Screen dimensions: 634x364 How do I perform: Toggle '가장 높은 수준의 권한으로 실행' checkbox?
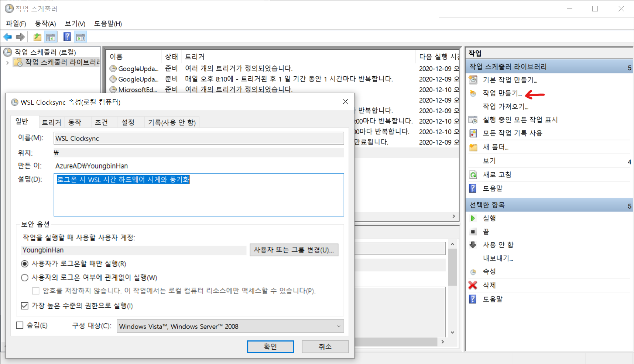[25, 306]
